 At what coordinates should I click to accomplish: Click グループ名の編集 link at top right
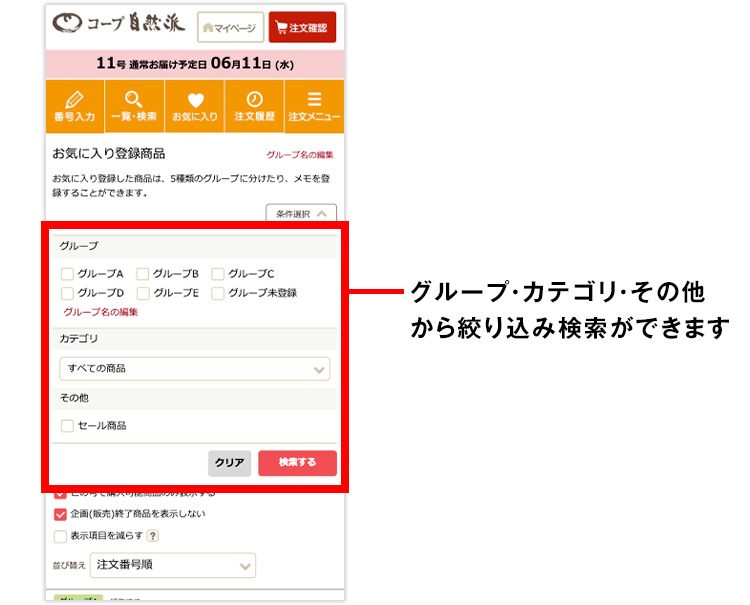300,155
